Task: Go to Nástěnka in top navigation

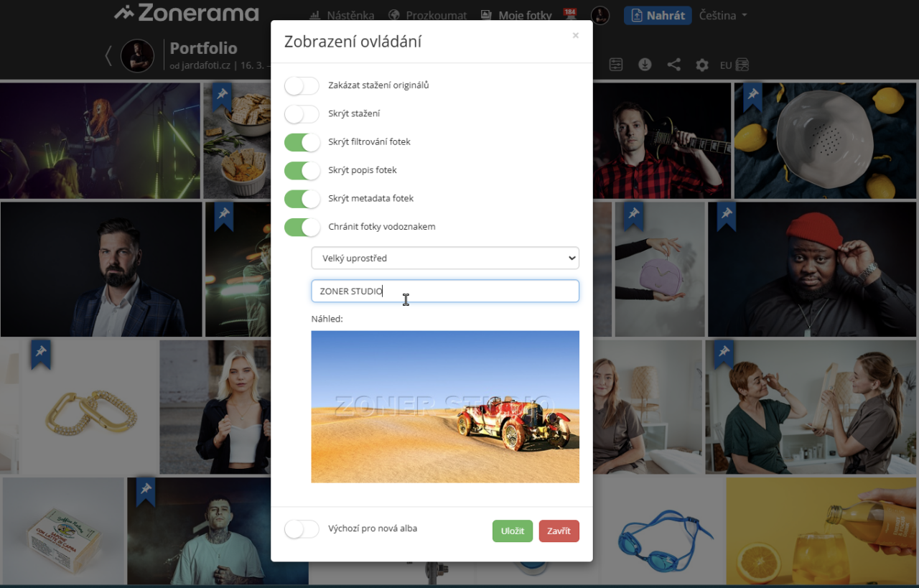Action: 342,15
